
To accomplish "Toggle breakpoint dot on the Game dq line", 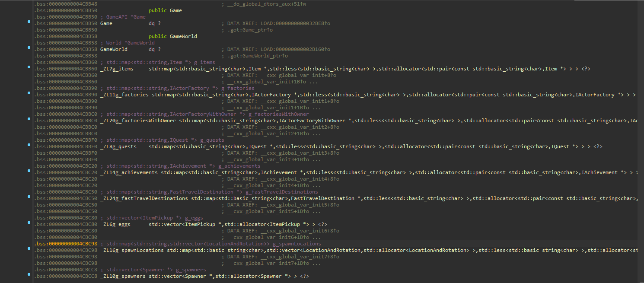I will click(29, 22).
